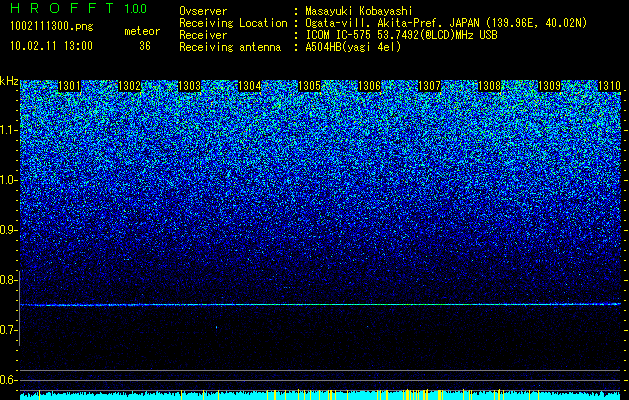Select the antenna value A504HB(yagi 4el)
629x400 pixels.
(x=353, y=47)
